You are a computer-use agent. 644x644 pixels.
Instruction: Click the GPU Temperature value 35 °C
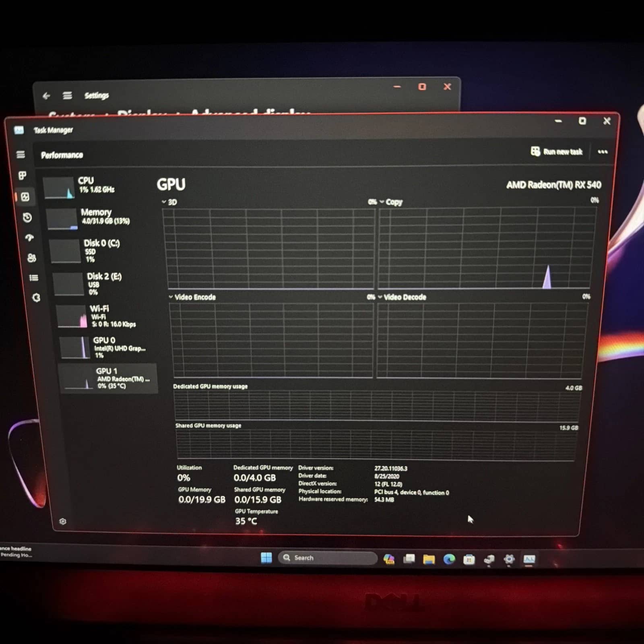coord(246,521)
